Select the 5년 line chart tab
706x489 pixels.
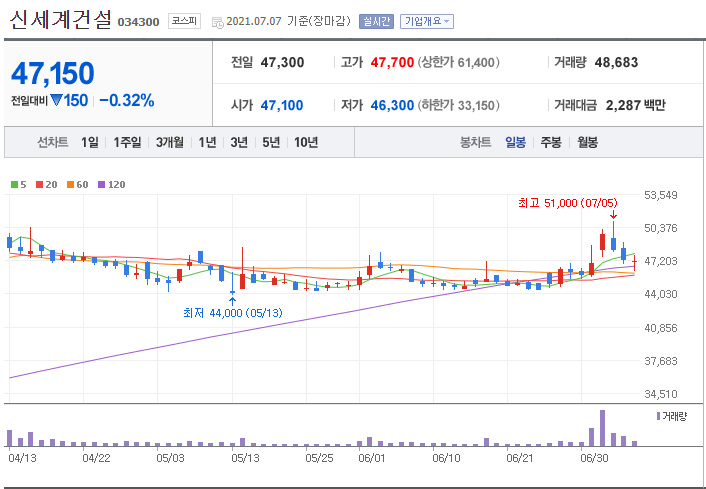271,143
